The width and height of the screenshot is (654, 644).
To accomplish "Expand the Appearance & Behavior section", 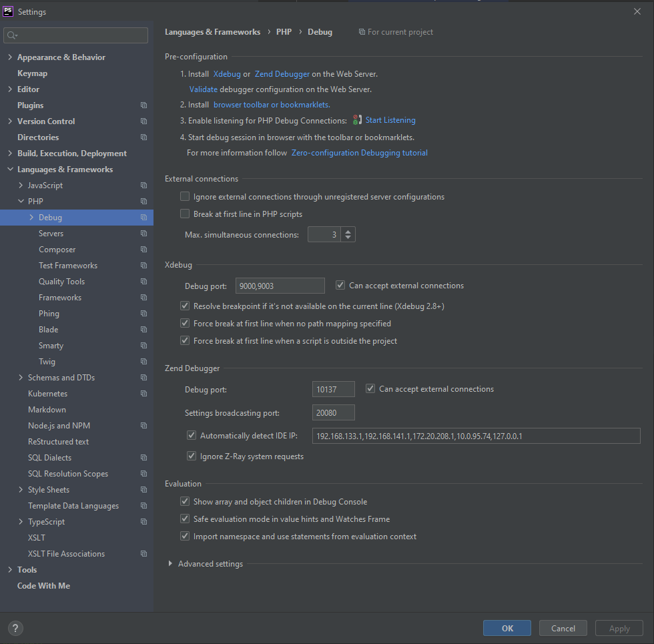I will pos(10,57).
